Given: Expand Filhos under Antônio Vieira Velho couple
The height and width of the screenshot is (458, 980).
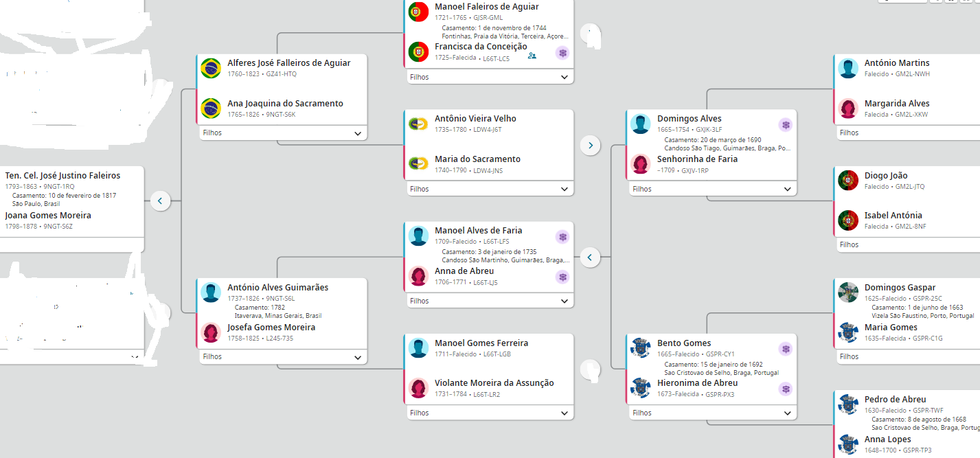Looking at the screenshot, I should (564, 189).
